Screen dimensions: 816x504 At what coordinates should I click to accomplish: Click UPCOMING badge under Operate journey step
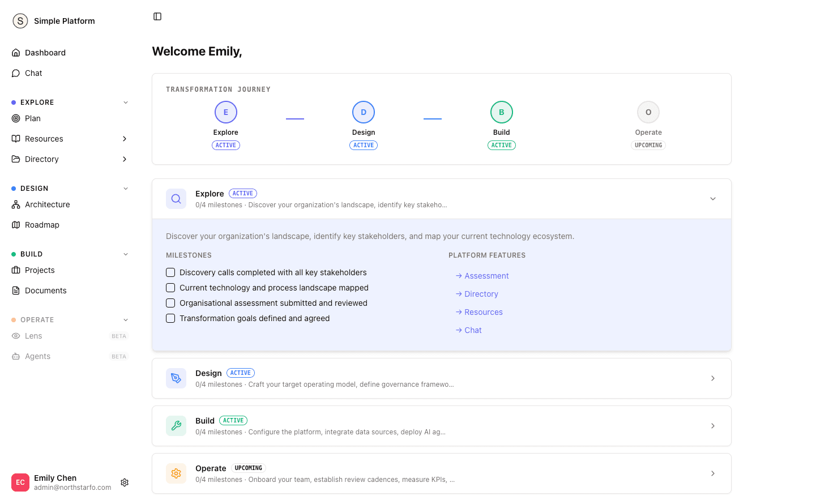click(648, 146)
